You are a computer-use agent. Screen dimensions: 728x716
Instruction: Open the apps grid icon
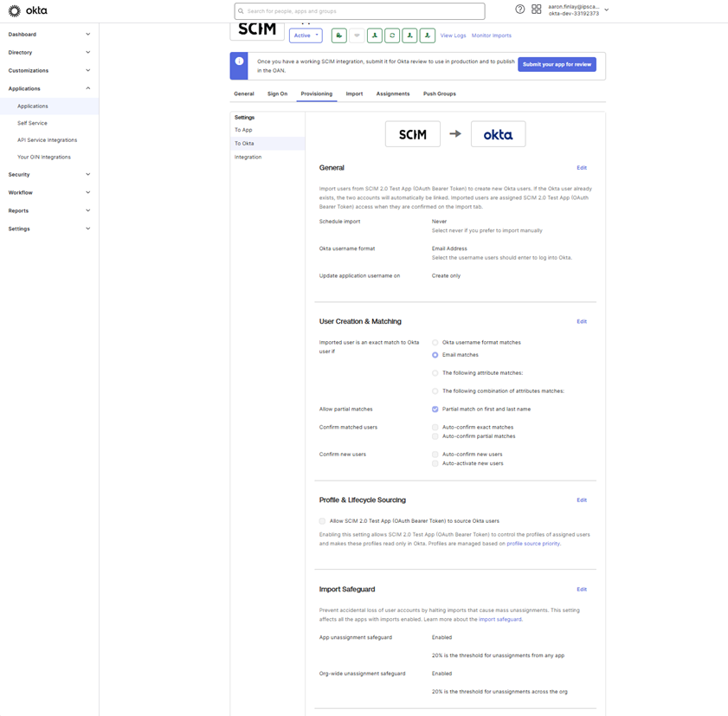tap(537, 10)
